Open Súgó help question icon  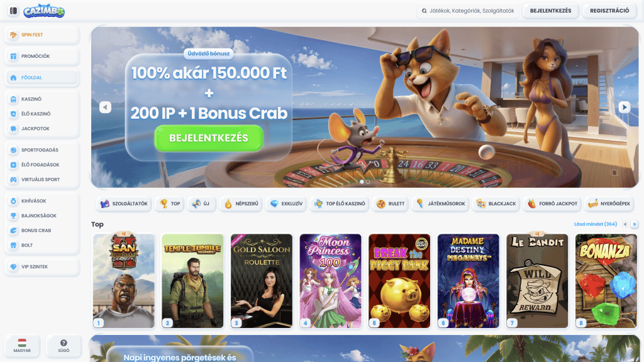[64, 346]
